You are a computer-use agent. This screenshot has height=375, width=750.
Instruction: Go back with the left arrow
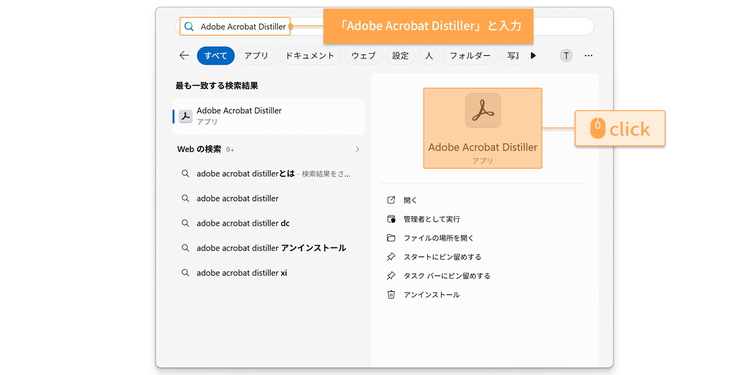click(x=184, y=55)
